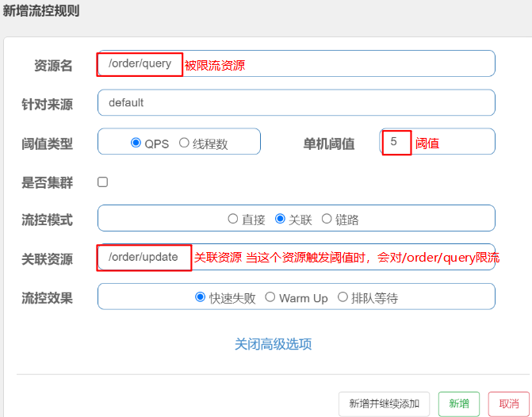Choose 链路 flow control mode

(327, 219)
